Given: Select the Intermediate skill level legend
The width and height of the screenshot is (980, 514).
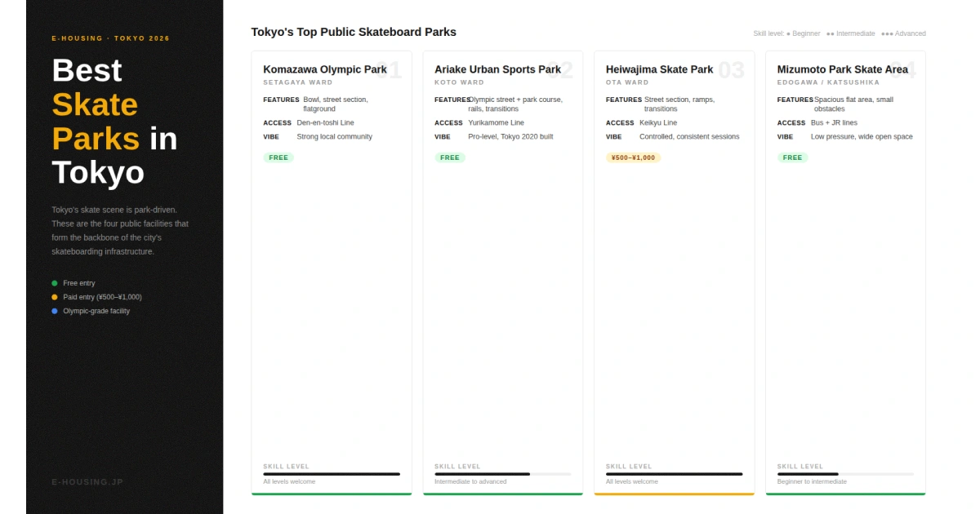Looking at the screenshot, I should tap(851, 33).
